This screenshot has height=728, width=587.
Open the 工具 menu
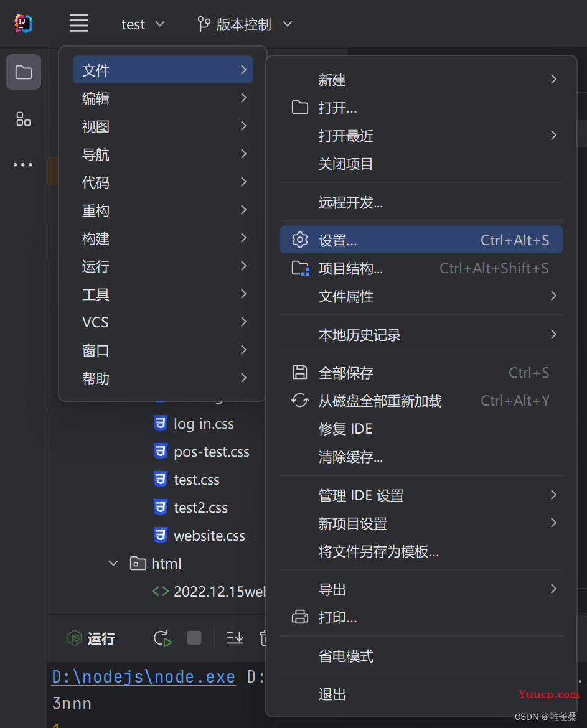(163, 294)
